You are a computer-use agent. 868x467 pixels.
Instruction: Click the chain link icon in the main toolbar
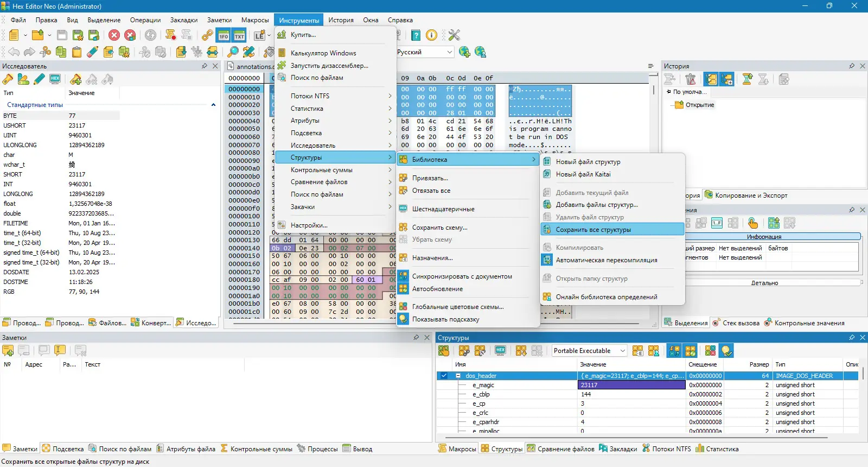point(207,35)
